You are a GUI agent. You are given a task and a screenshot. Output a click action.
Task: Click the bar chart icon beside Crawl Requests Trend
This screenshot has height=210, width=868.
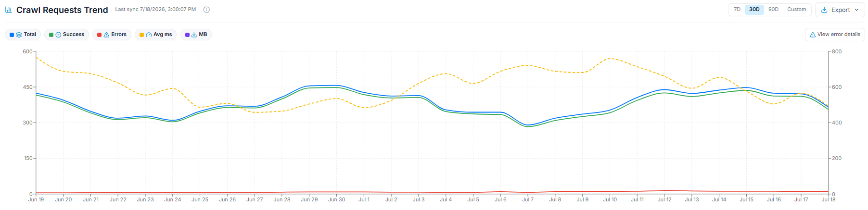[x=8, y=10]
